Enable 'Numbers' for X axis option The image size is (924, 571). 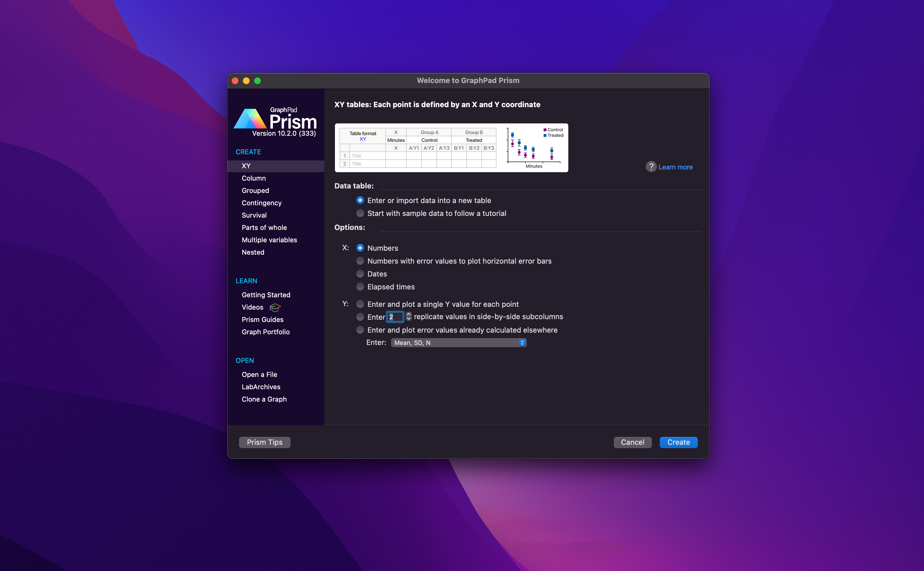(360, 248)
